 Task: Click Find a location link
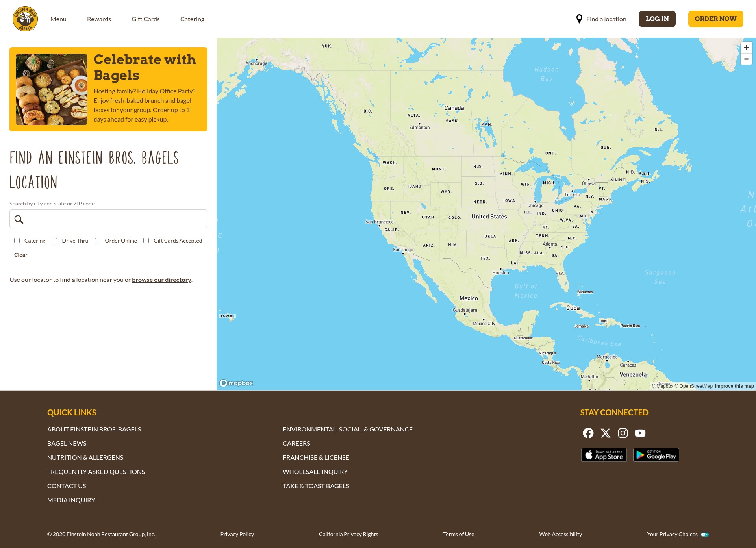pos(606,19)
